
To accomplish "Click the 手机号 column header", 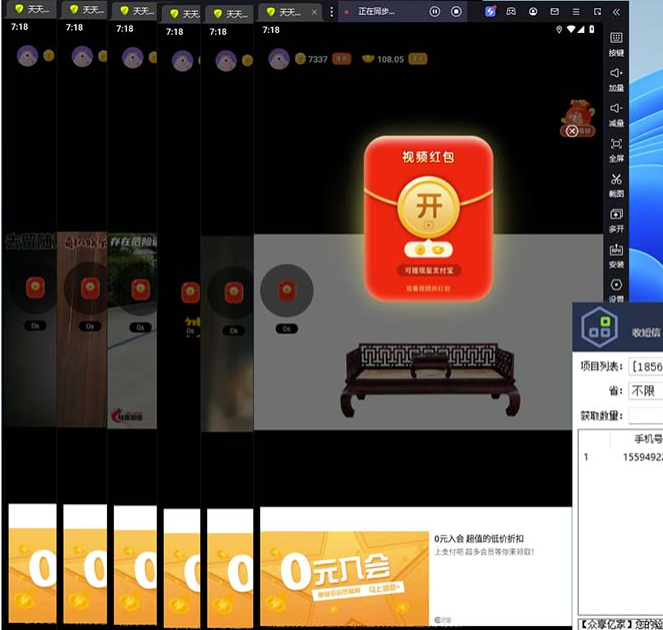I will [x=649, y=439].
